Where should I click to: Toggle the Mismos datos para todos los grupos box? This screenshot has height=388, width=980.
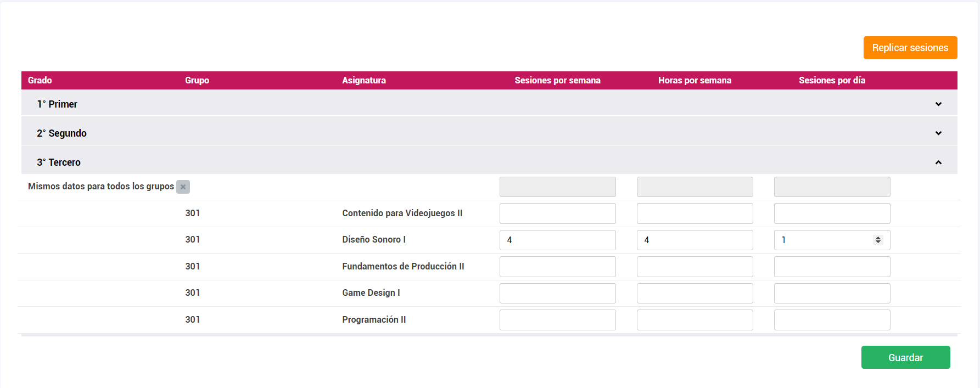coord(183,187)
